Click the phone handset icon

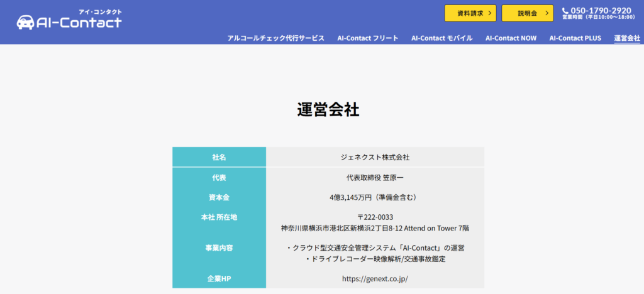(x=565, y=11)
